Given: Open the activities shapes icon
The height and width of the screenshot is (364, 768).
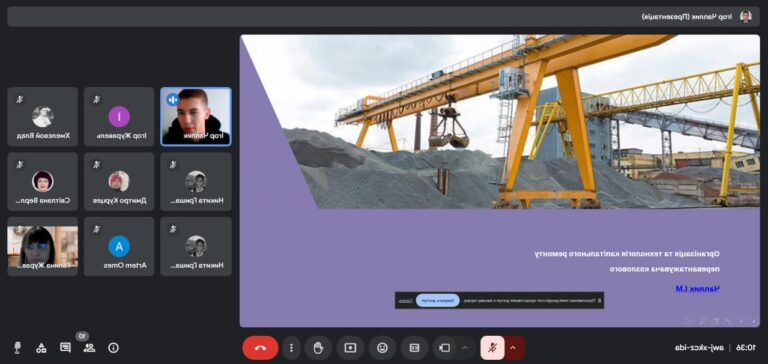Looking at the screenshot, I should point(41,348).
